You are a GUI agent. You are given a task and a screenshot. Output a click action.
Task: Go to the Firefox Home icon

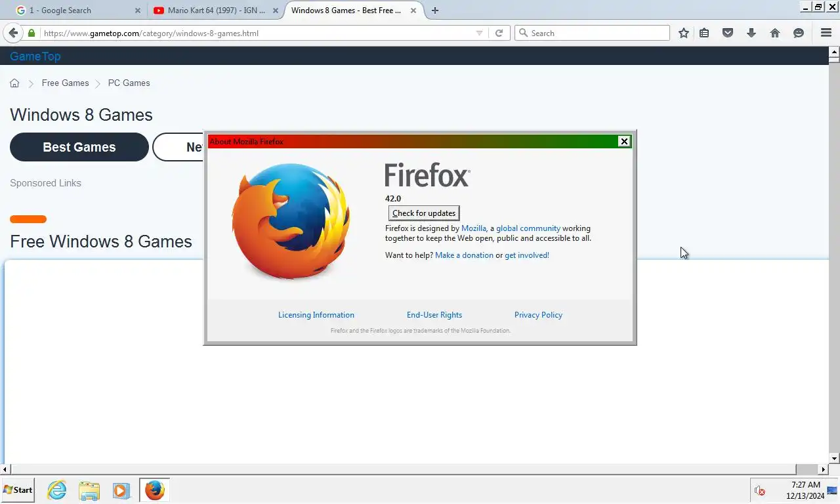coord(775,33)
